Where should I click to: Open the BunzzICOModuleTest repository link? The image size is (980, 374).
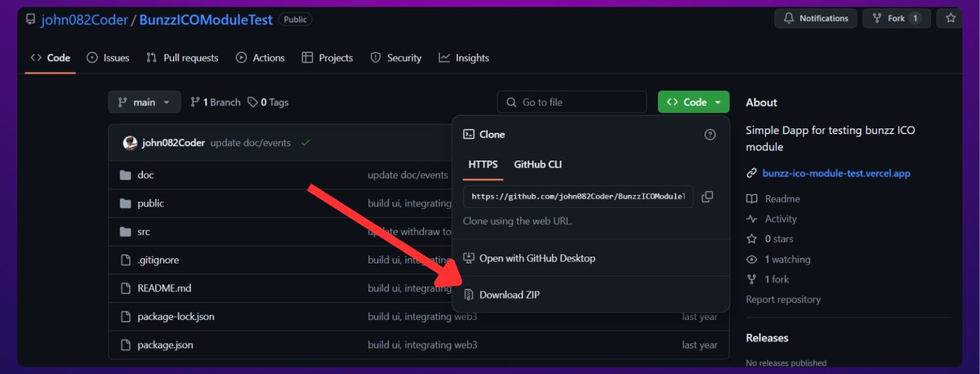pos(206,19)
